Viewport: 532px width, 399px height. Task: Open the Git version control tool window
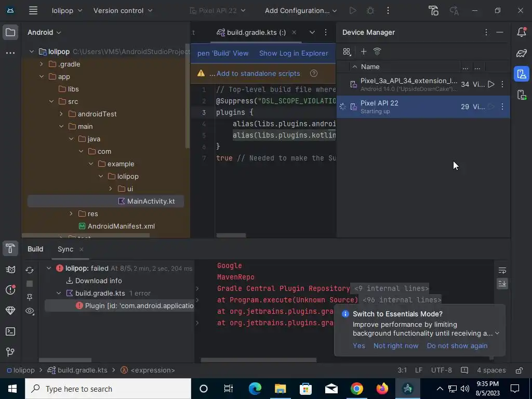(10, 352)
